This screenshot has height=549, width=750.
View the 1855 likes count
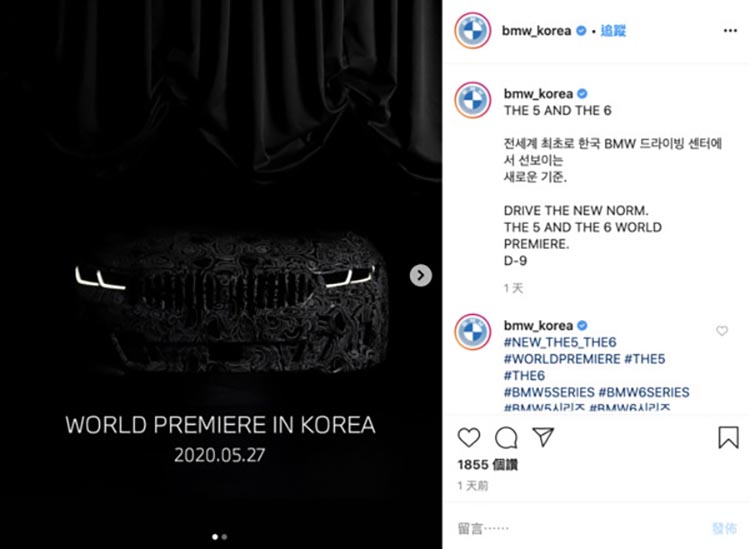click(x=487, y=464)
